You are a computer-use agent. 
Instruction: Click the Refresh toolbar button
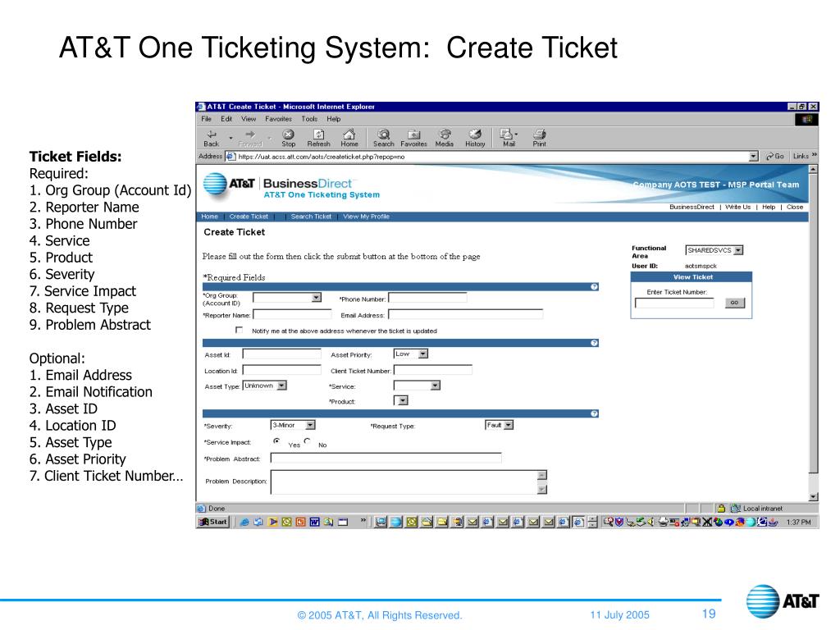tap(319, 138)
